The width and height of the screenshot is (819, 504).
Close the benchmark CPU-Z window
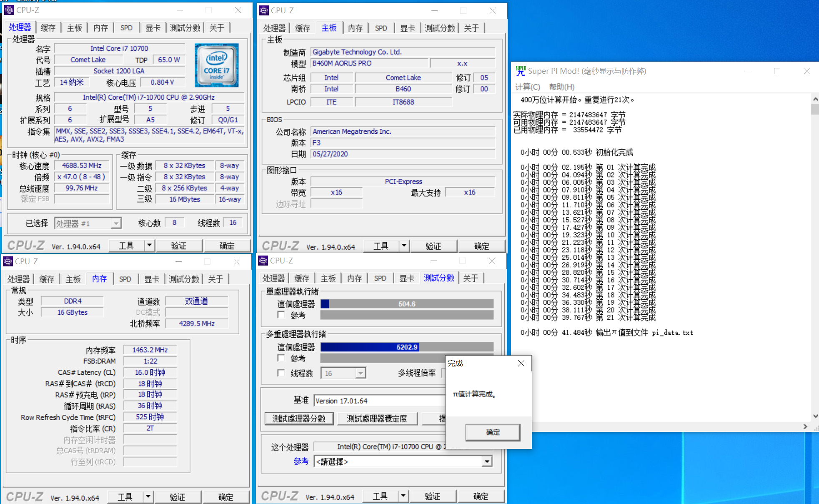click(492, 261)
